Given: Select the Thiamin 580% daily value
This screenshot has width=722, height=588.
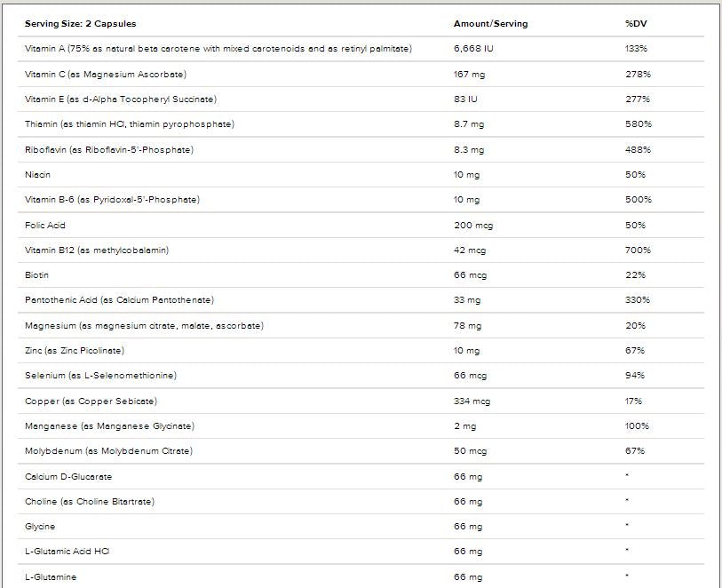Looking at the screenshot, I should 638,123.
